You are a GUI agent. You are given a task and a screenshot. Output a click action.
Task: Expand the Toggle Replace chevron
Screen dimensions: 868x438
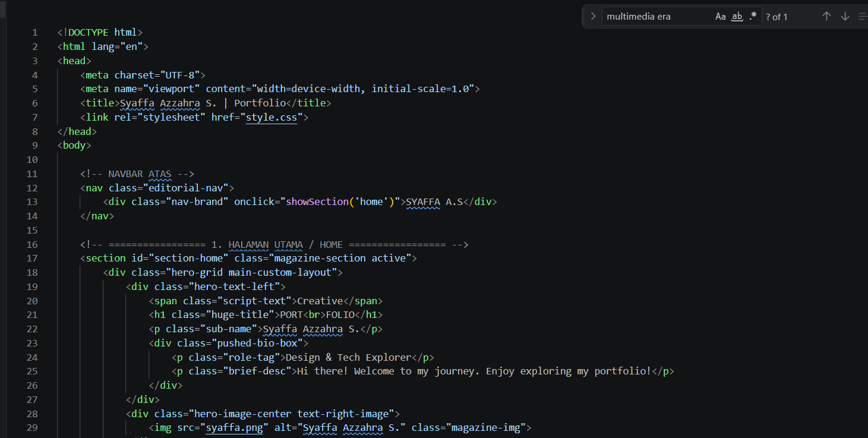pyautogui.click(x=592, y=17)
